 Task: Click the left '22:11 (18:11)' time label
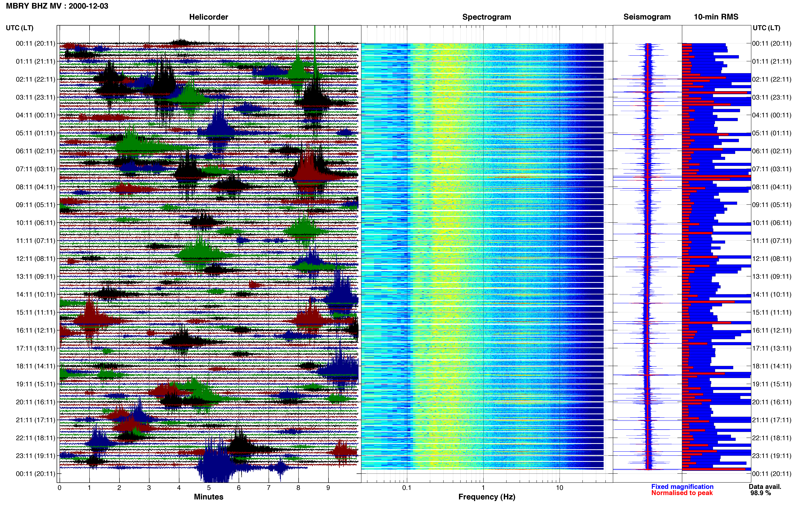coord(36,438)
